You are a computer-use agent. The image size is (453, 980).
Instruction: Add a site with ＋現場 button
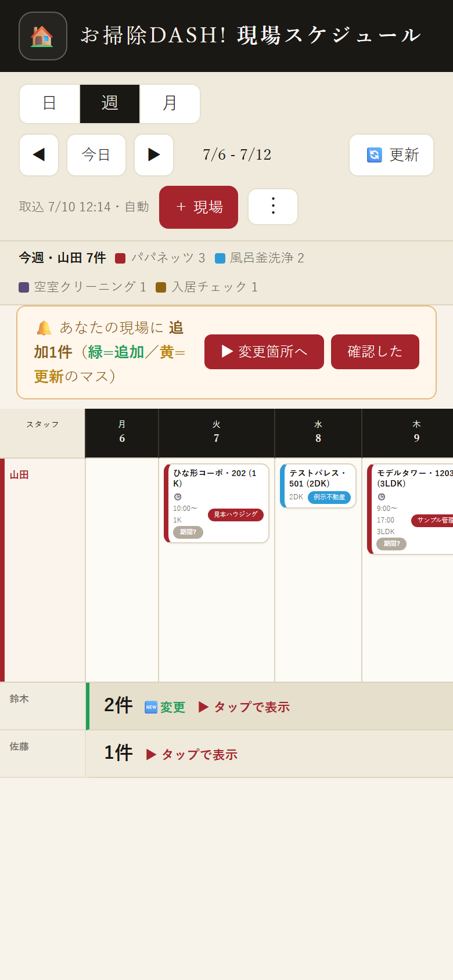[199, 207]
